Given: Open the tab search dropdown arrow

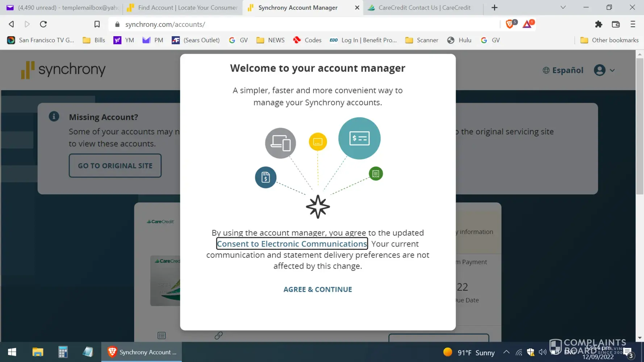Looking at the screenshot, I should tap(563, 7).
